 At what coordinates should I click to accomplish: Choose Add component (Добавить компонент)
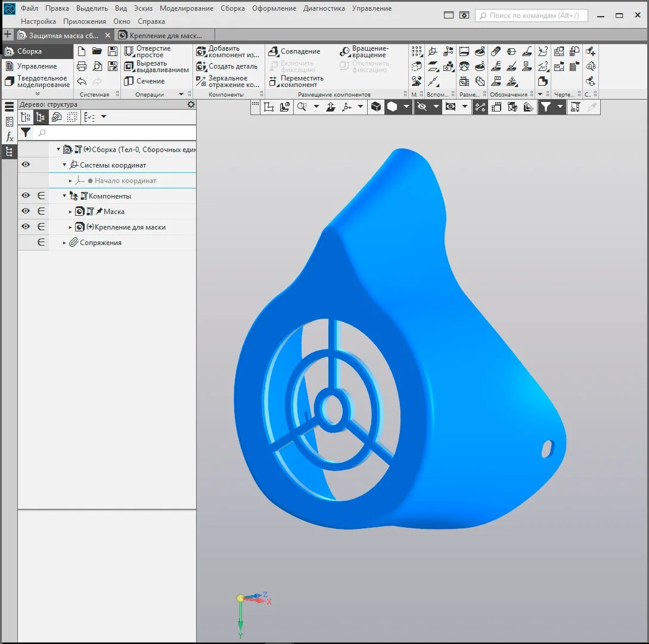[x=227, y=52]
